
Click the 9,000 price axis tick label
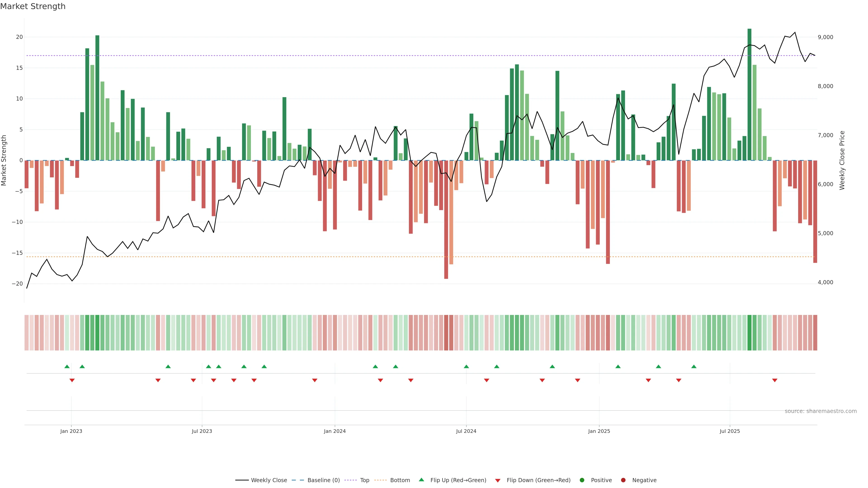click(x=825, y=37)
